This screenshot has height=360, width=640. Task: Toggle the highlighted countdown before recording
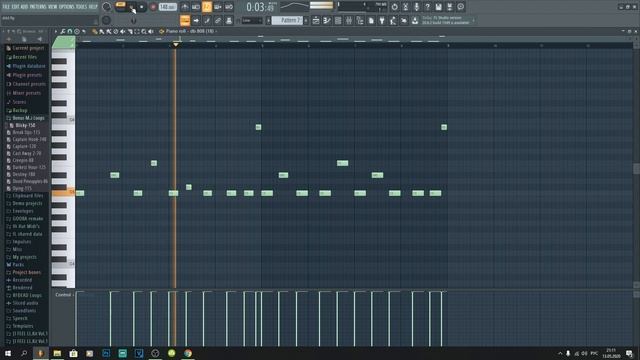(207, 7)
